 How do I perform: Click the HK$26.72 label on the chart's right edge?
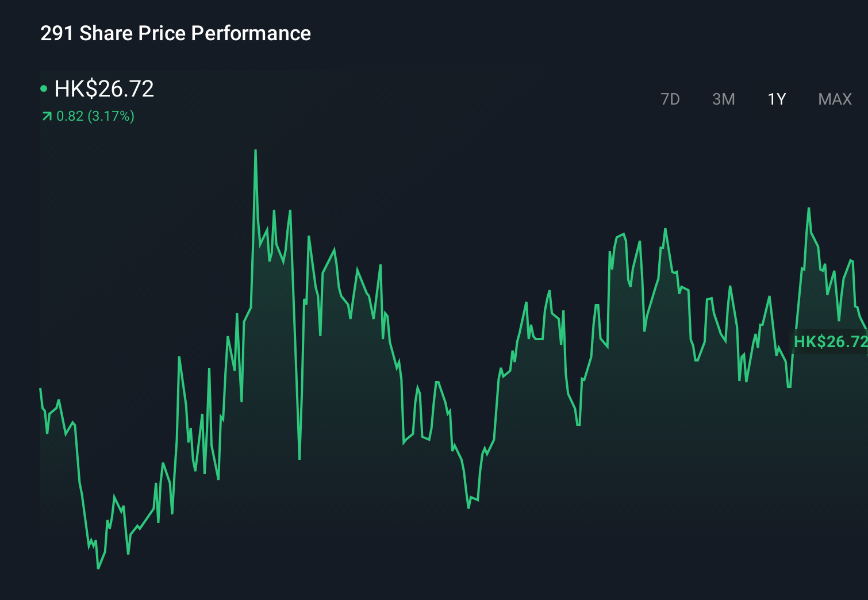click(830, 341)
